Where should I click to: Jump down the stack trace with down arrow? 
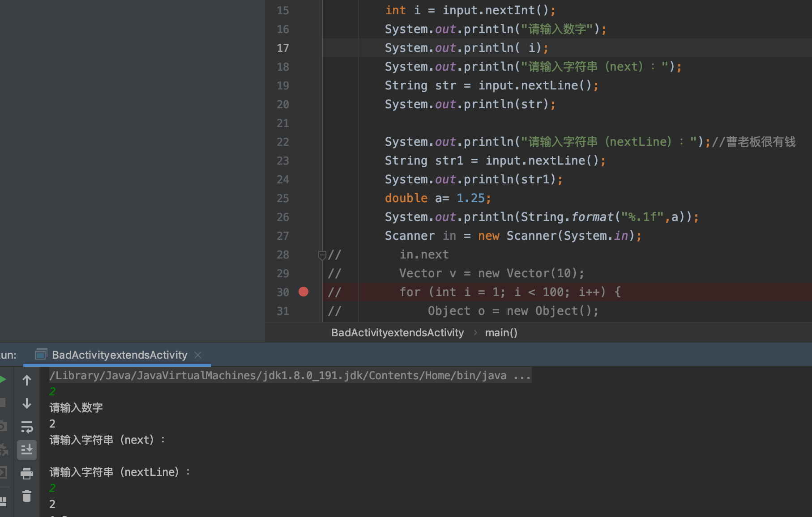pos(27,403)
